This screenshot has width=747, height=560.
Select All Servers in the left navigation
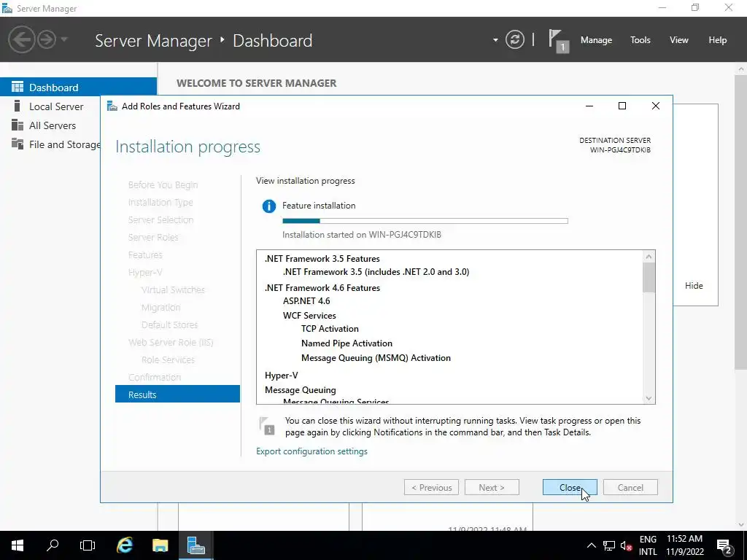pyautogui.click(x=53, y=125)
